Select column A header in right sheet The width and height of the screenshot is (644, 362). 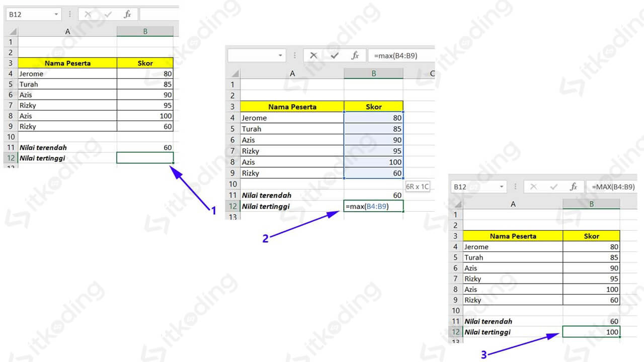[513, 204]
